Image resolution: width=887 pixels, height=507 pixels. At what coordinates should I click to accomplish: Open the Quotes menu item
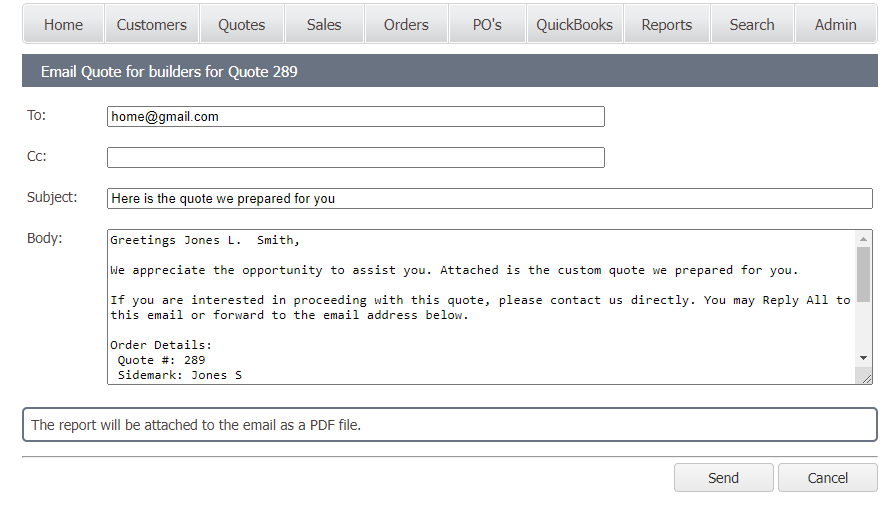point(242,25)
